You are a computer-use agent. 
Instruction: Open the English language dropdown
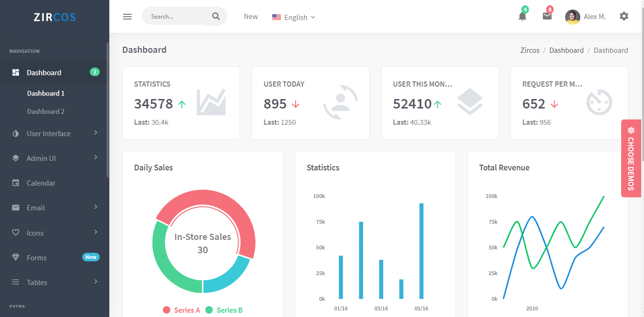click(294, 17)
